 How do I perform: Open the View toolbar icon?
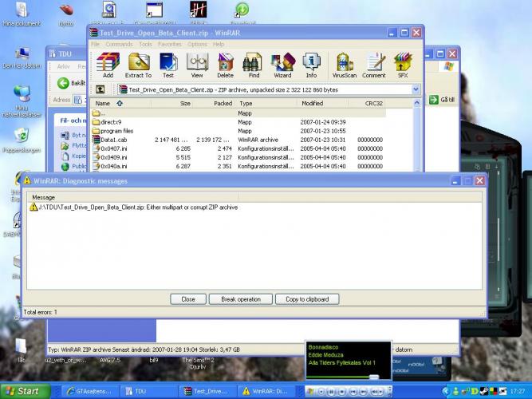196,63
